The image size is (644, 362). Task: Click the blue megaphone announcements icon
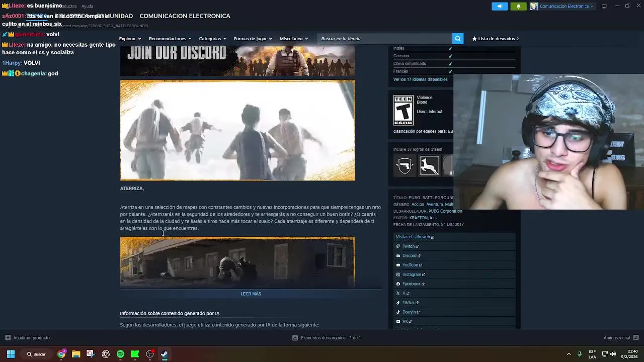coord(500,6)
